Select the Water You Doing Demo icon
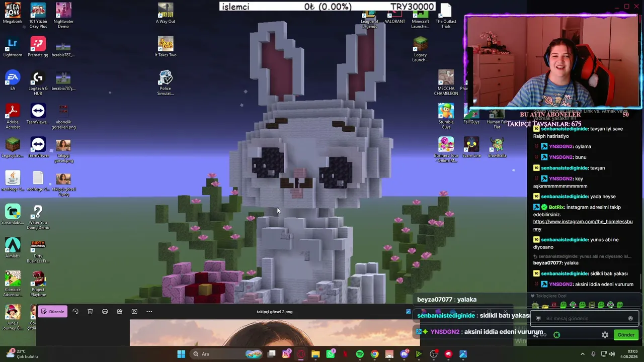The image size is (644, 362). pos(38,217)
